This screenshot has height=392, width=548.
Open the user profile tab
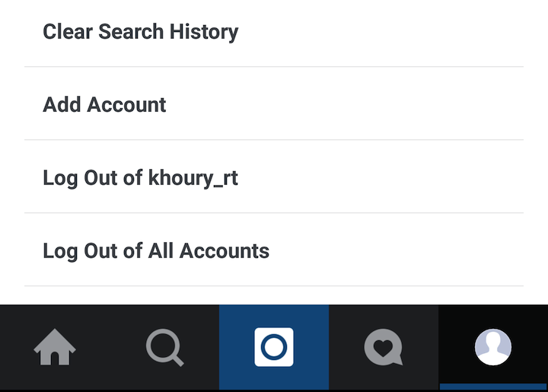pos(492,347)
